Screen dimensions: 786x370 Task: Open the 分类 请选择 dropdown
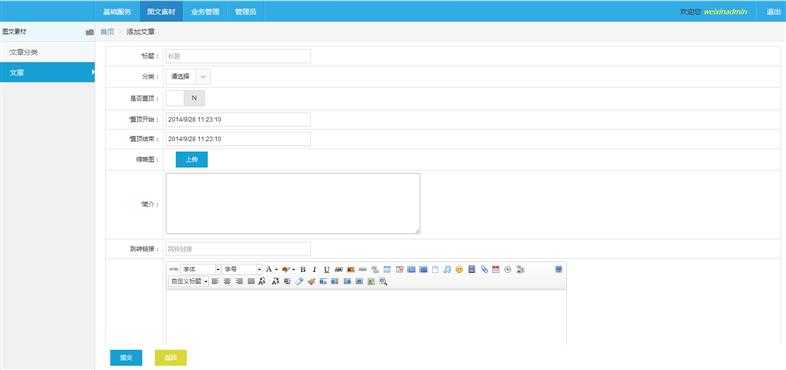coord(188,77)
